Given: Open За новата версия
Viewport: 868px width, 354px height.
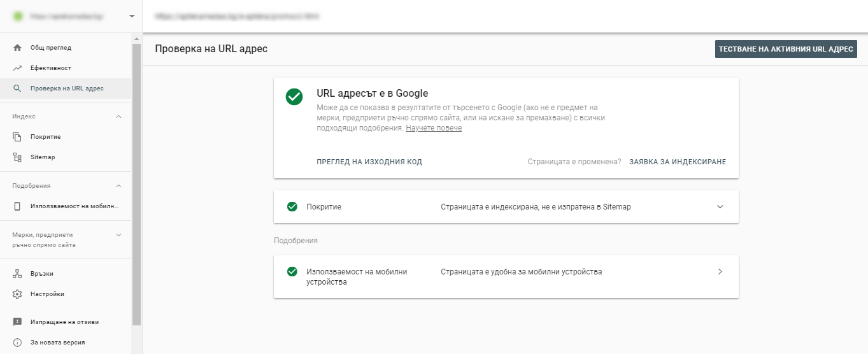Looking at the screenshot, I should tap(66, 343).
